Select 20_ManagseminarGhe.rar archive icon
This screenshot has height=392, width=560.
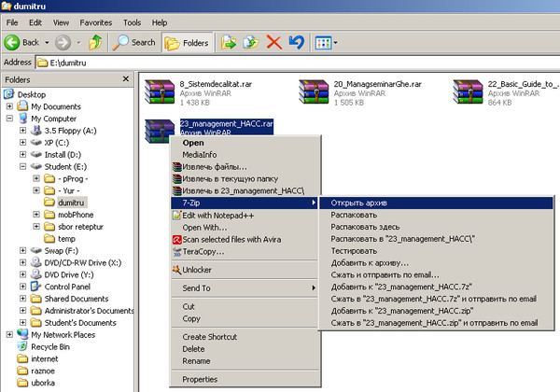314,92
